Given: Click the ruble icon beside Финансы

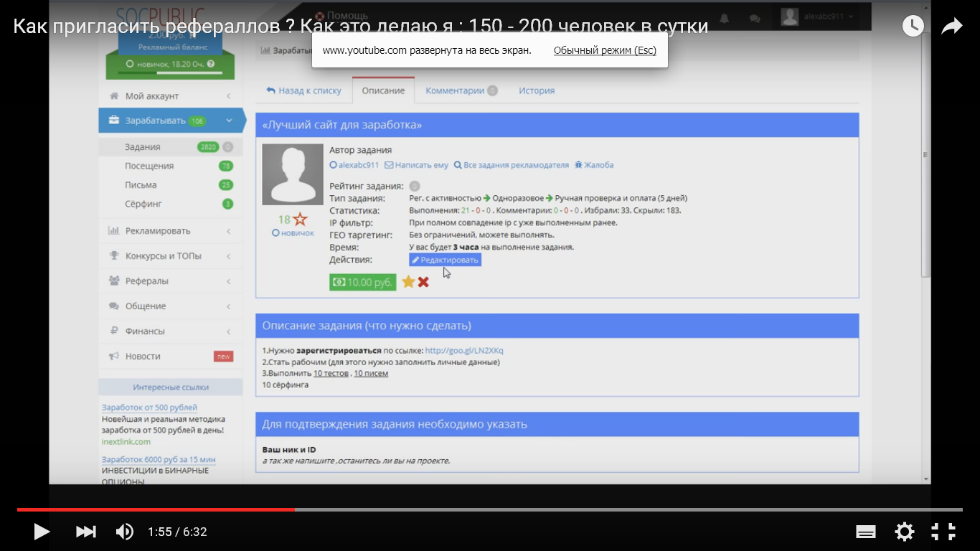Looking at the screenshot, I should point(113,331).
